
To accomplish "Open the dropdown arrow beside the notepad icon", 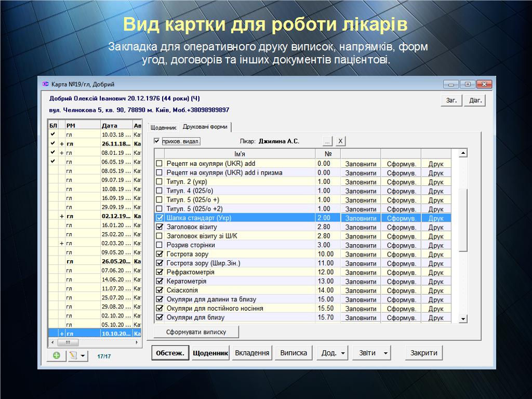I will [83, 356].
